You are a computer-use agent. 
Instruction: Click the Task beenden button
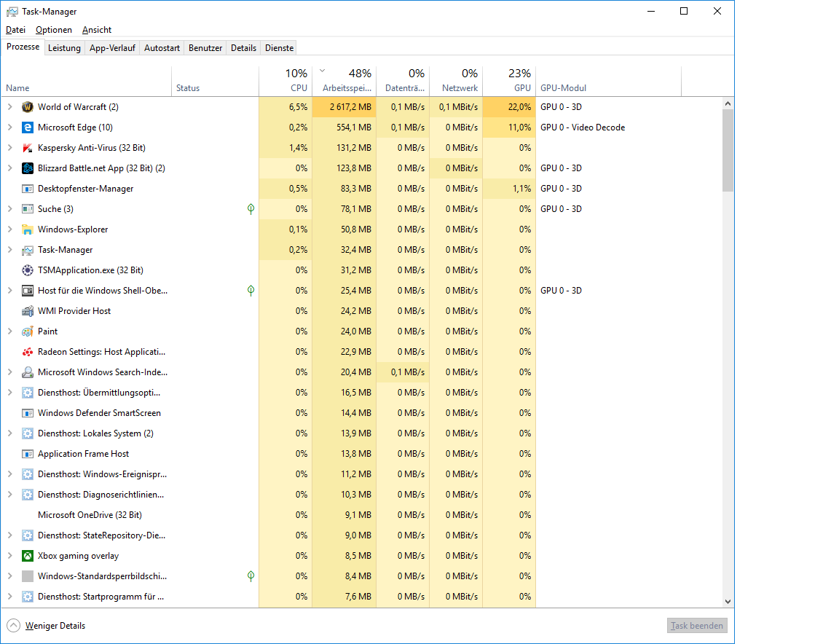697,626
